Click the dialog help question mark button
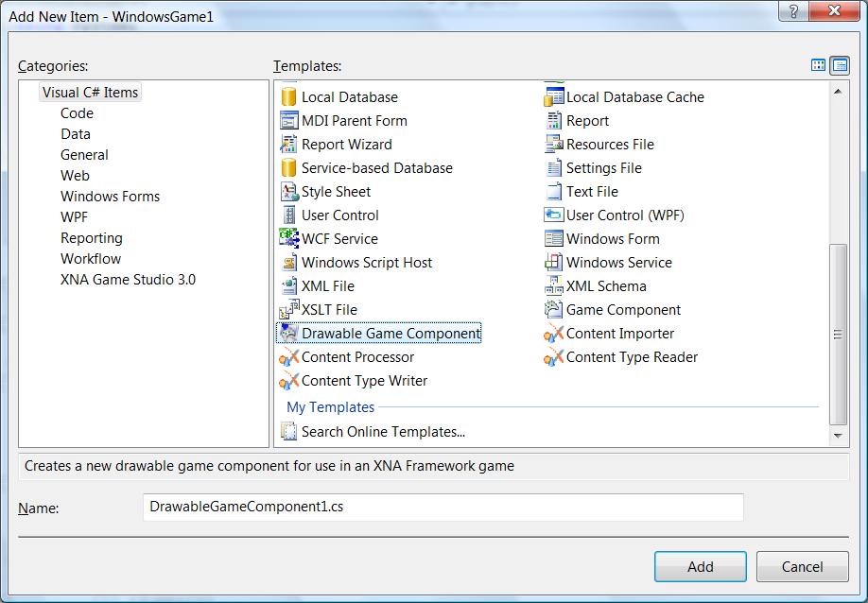868x603 pixels. click(793, 11)
